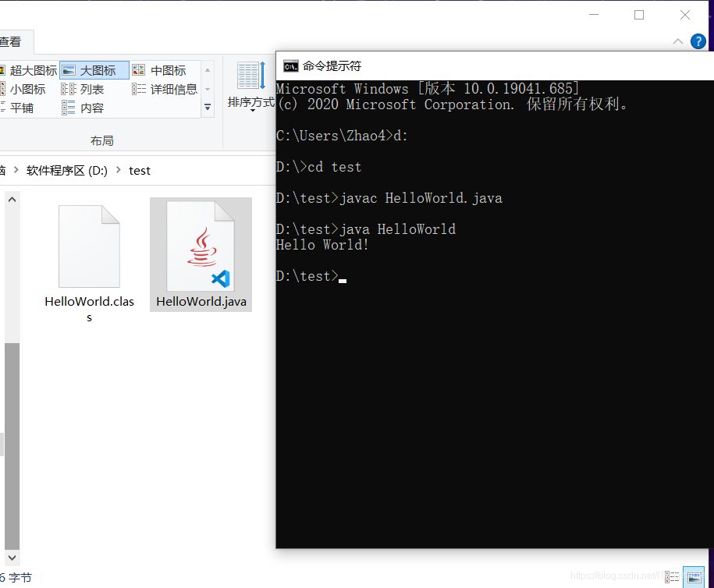Screen dimensions: 714x588
Task: Click the C:\Users\Zhao4>d: line
Action: 342,136
